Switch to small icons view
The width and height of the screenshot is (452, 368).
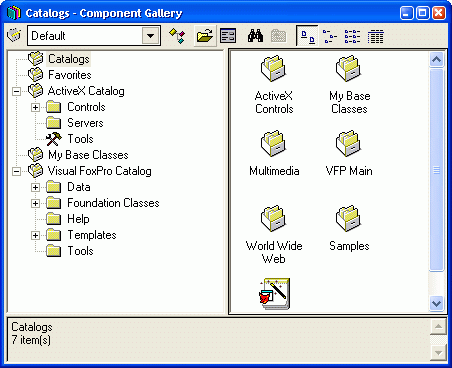tap(330, 36)
